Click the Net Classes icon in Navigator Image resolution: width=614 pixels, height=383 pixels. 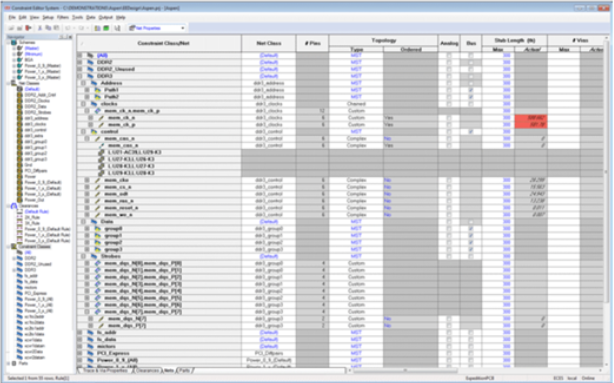pyautogui.click(x=14, y=83)
